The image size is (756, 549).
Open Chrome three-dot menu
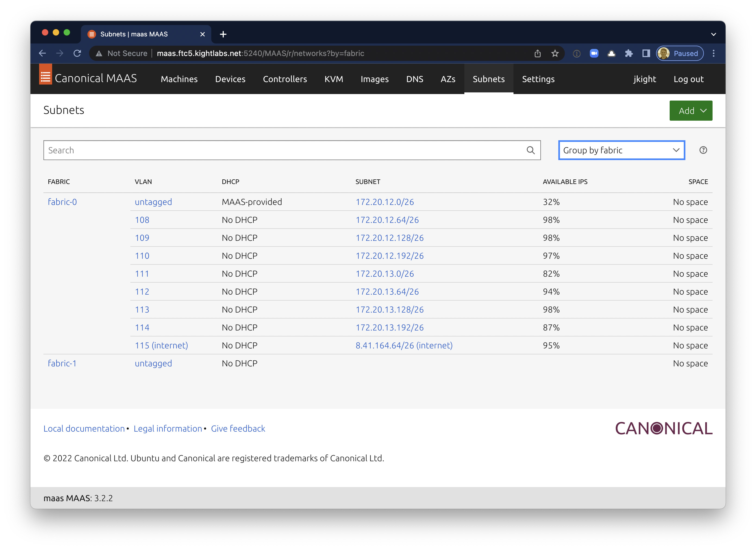coord(714,53)
